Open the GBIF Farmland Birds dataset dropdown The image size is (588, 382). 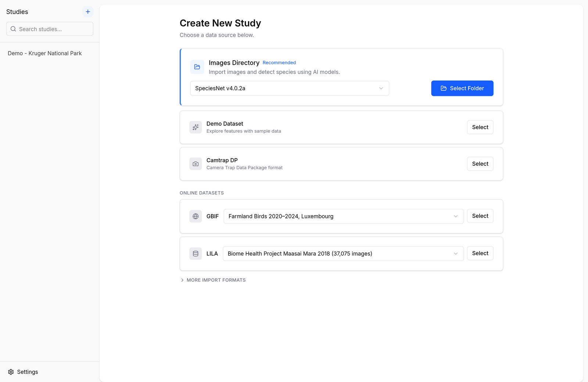pos(344,216)
